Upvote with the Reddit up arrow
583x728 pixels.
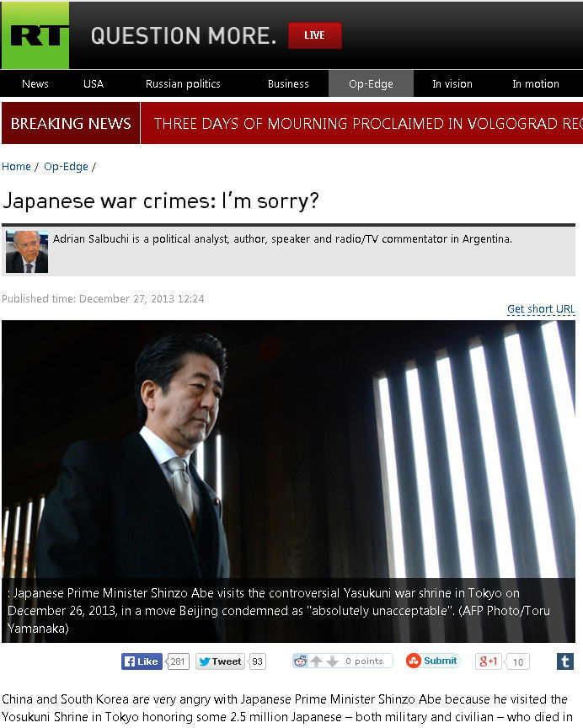[x=317, y=661]
